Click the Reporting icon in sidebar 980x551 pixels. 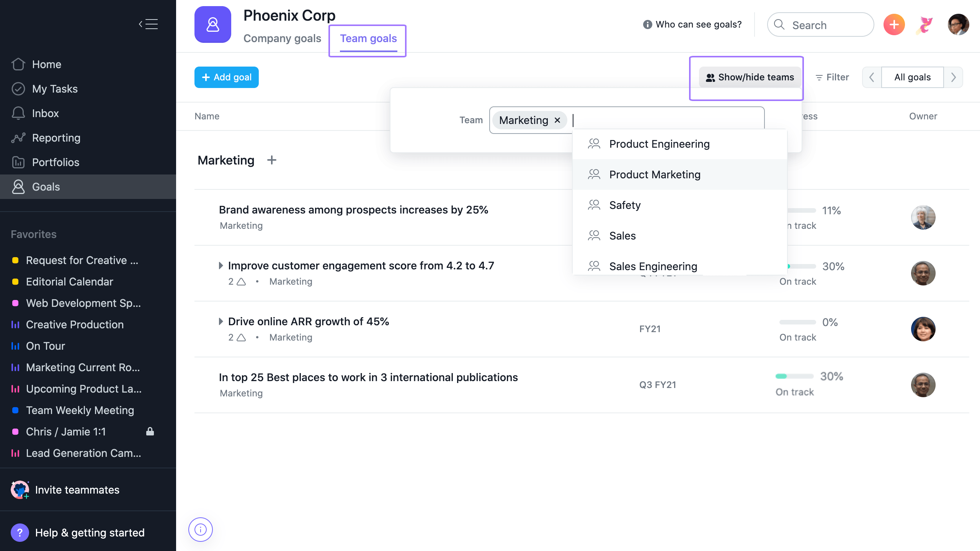click(x=19, y=137)
